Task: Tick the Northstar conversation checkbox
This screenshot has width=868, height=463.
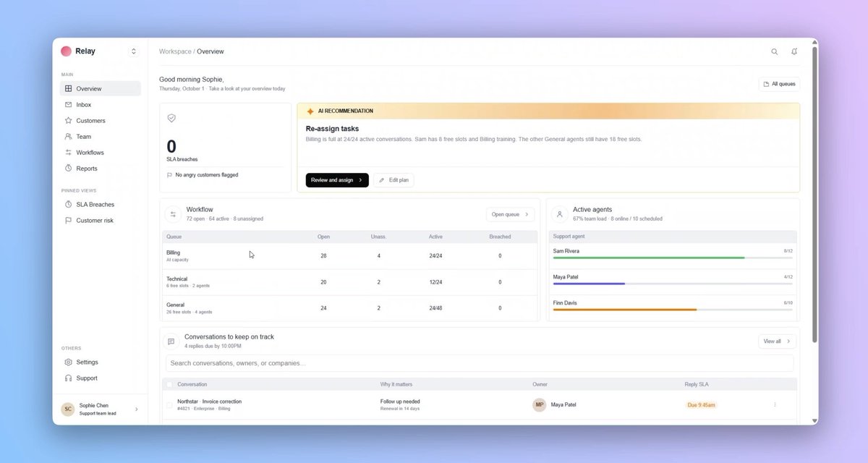Action: pos(169,405)
